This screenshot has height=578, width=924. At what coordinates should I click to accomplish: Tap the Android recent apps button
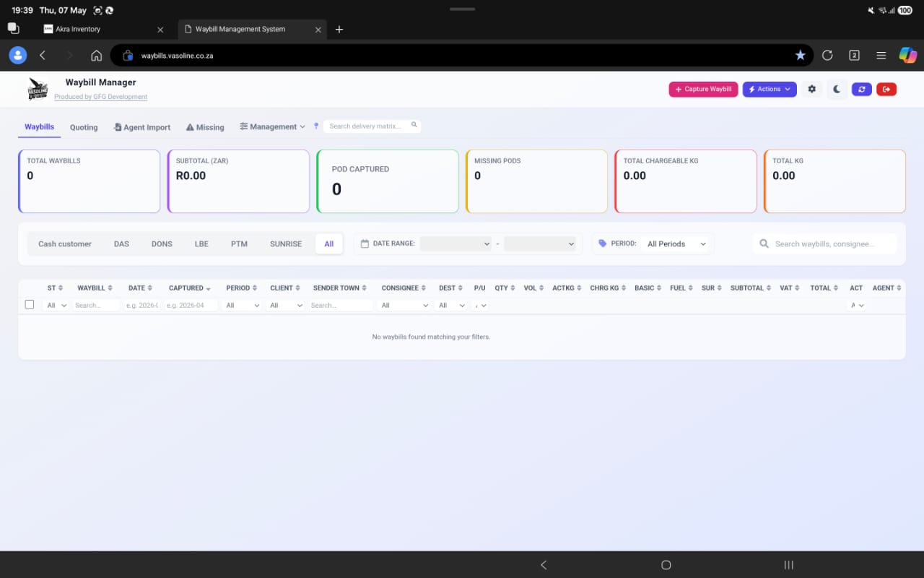(789, 565)
